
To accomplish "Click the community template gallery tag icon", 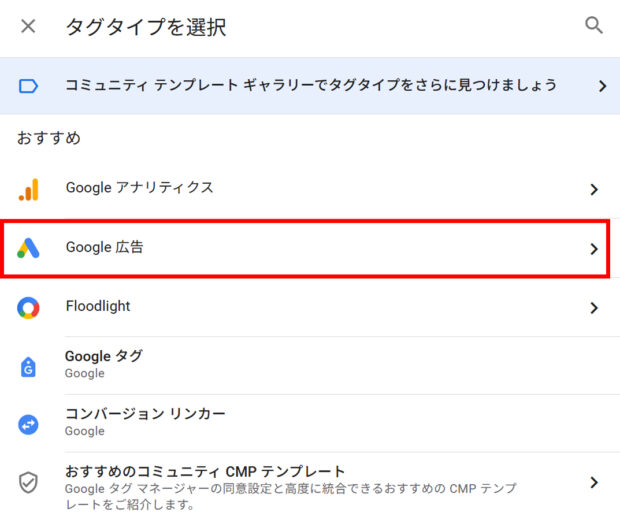I will pyautogui.click(x=28, y=86).
